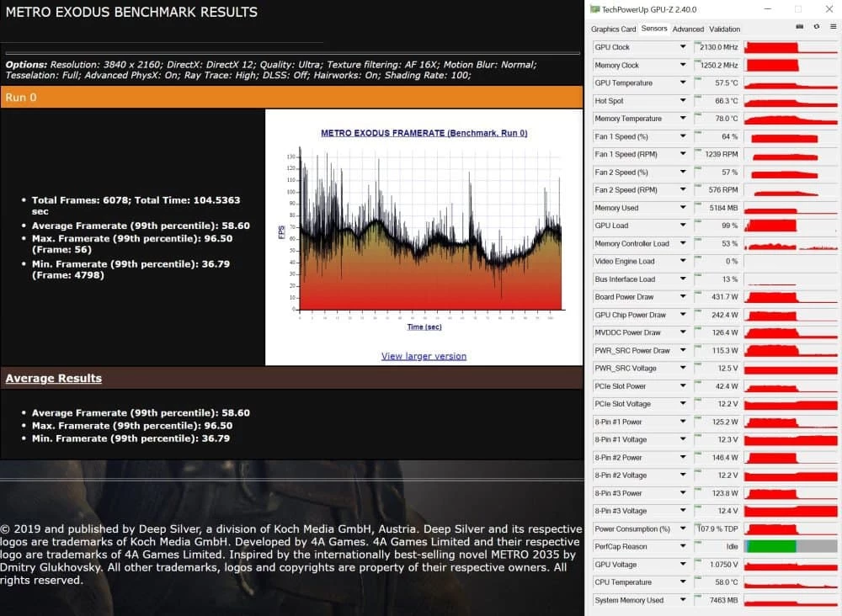The width and height of the screenshot is (842, 616).
Task: Open the CPU Temperature dropdown arrow
Action: click(x=683, y=582)
